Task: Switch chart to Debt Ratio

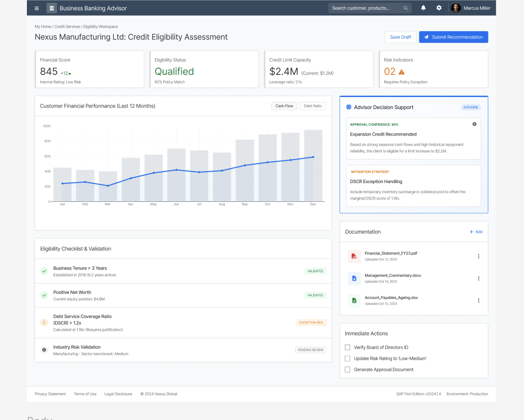Action: click(313, 106)
